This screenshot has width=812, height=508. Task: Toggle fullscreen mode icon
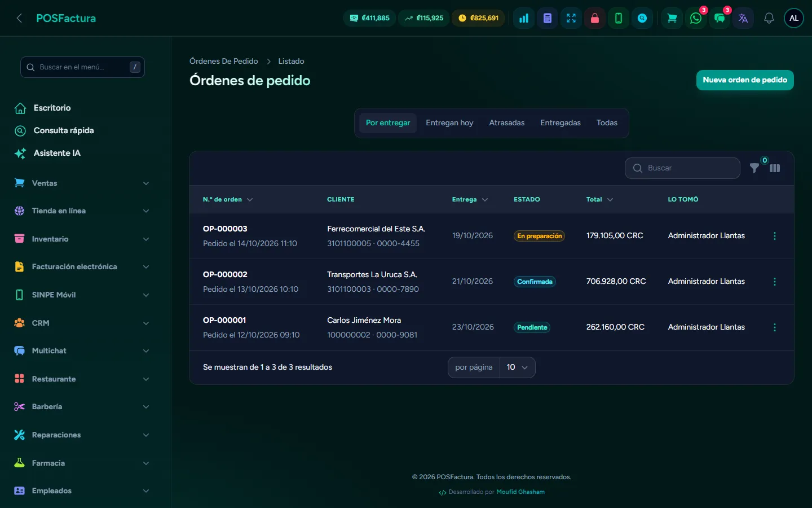click(571, 18)
